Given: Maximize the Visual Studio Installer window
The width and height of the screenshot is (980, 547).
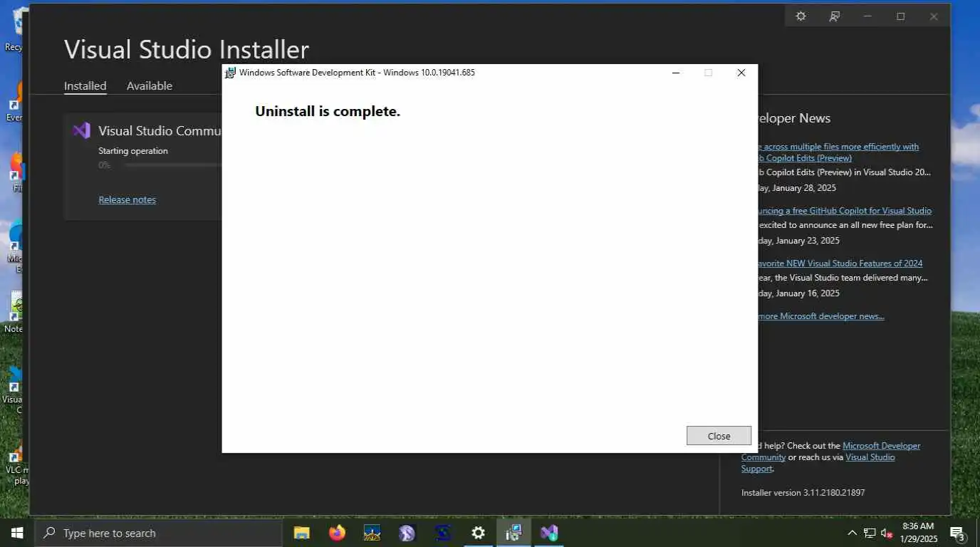Looking at the screenshot, I should pyautogui.click(x=900, y=16).
